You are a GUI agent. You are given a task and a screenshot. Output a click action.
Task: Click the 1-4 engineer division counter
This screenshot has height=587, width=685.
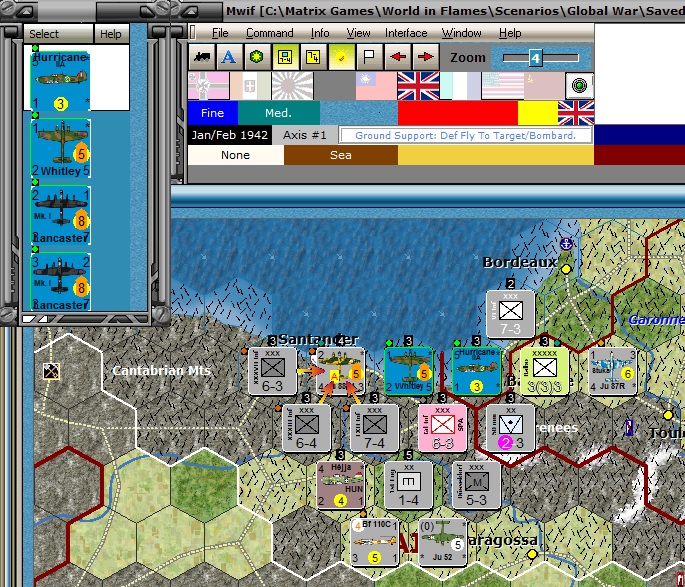click(409, 485)
